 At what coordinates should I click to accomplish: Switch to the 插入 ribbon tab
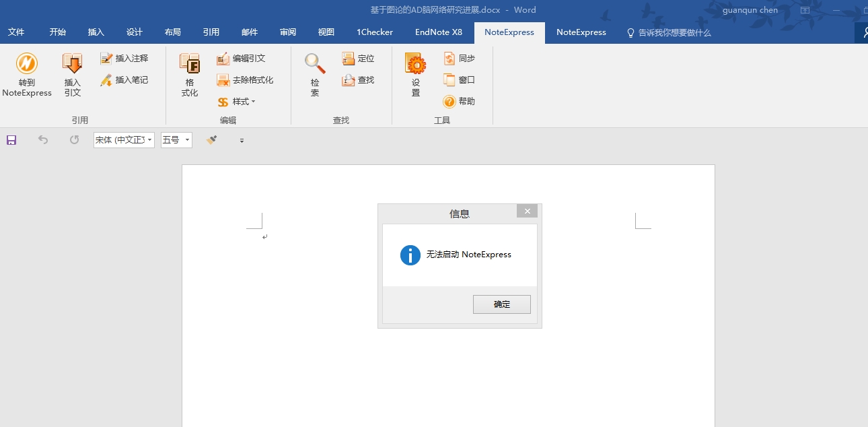click(x=96, y=32)
